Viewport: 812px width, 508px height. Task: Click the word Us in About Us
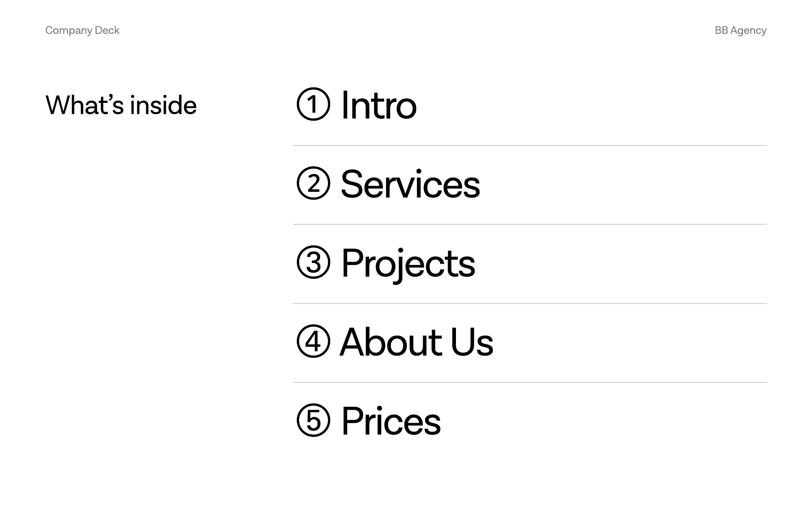tap(472, 342)
